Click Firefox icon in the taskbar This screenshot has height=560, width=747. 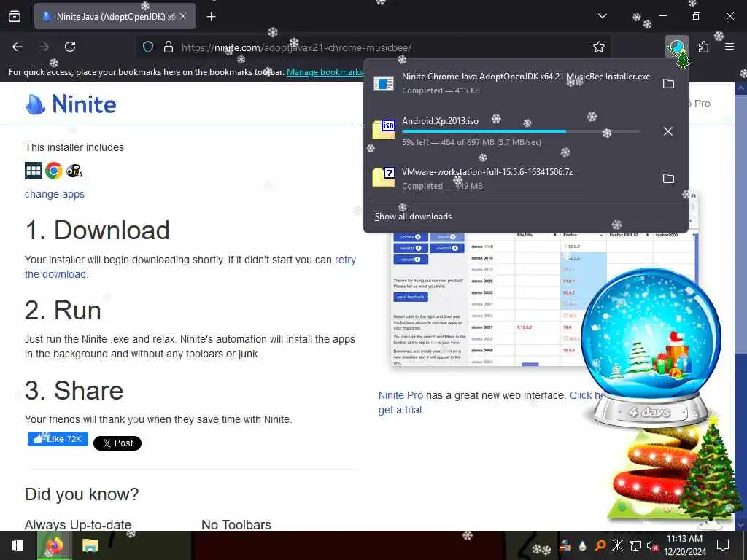[54, 545]
